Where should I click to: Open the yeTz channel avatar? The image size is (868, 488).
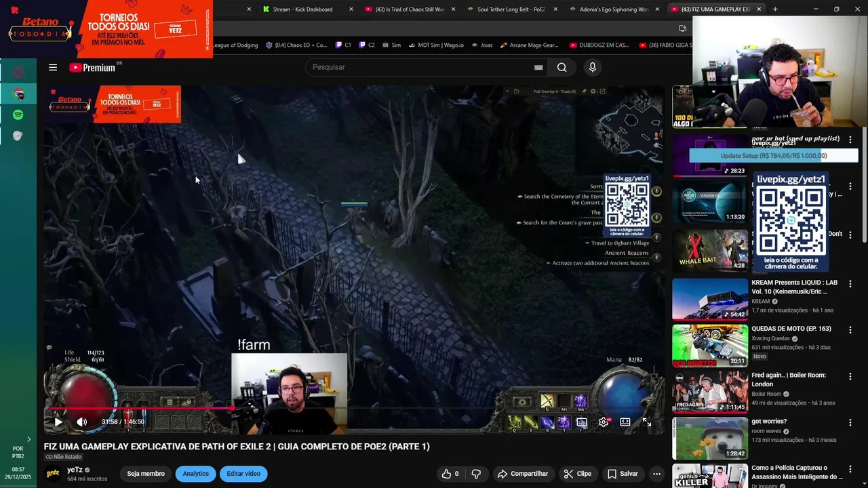click(53, 474)
